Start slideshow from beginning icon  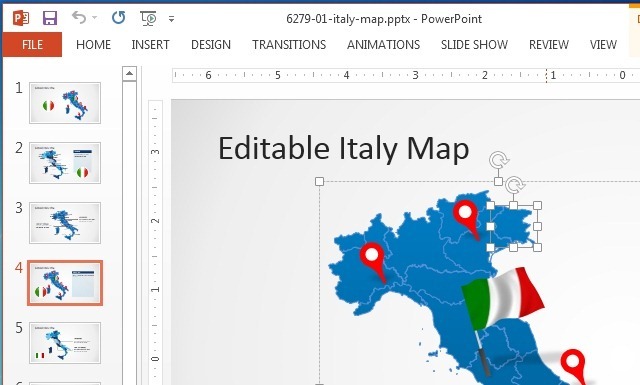(148, 18)
